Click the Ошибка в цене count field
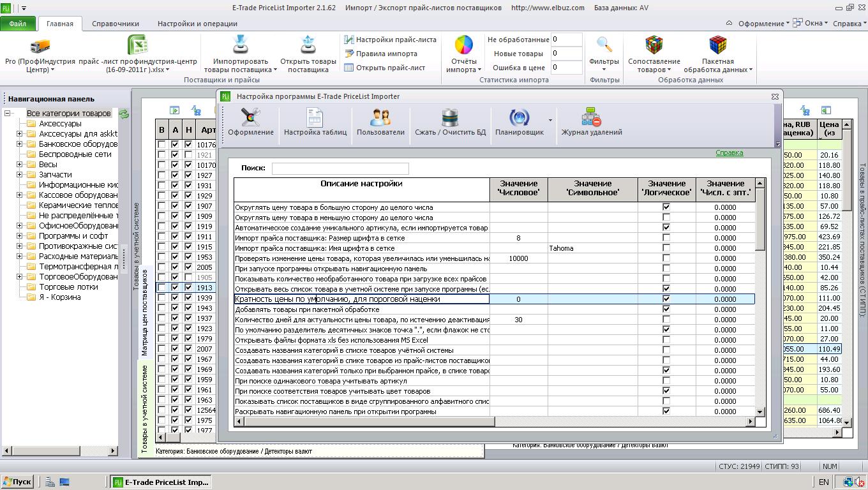 coord(566,68)
